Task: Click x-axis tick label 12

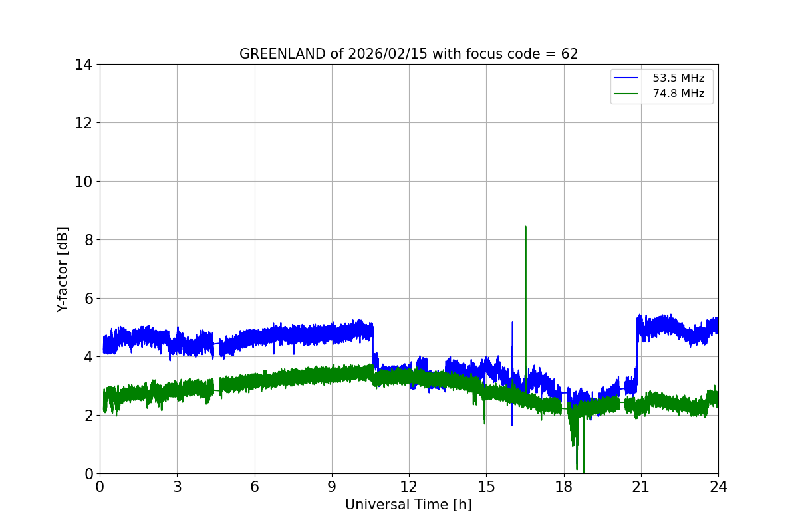Action: 409,487
